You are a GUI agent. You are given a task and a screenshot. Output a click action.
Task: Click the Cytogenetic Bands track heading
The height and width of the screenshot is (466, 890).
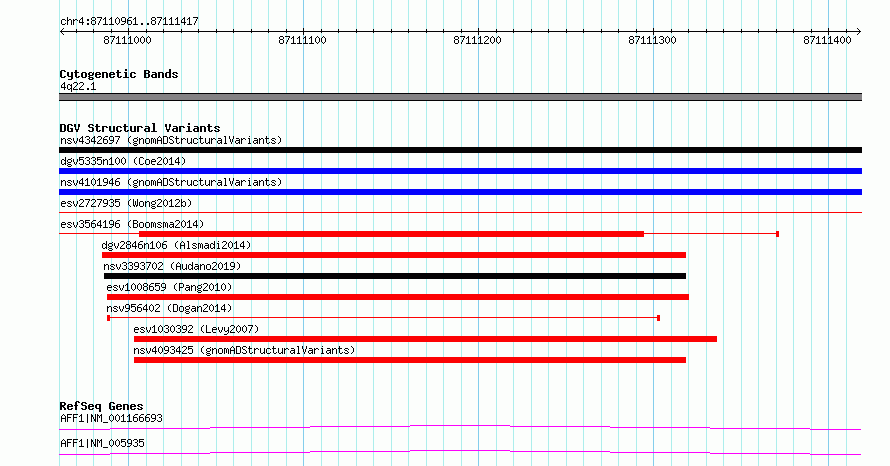(119, 74)
